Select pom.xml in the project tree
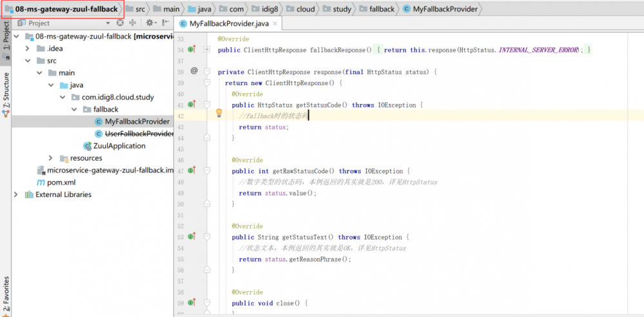The width and height of the screenshot is (644, 317). [x=61, y=182]
